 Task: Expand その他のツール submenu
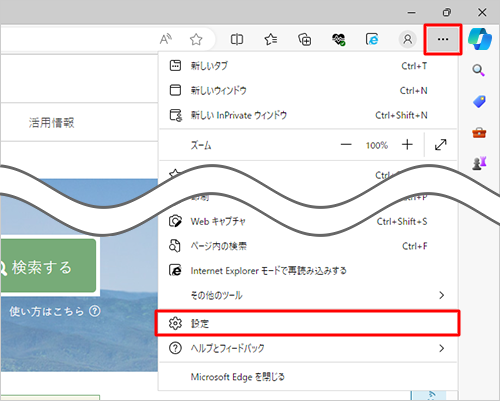pyautogui.click(x=308, y=295)
